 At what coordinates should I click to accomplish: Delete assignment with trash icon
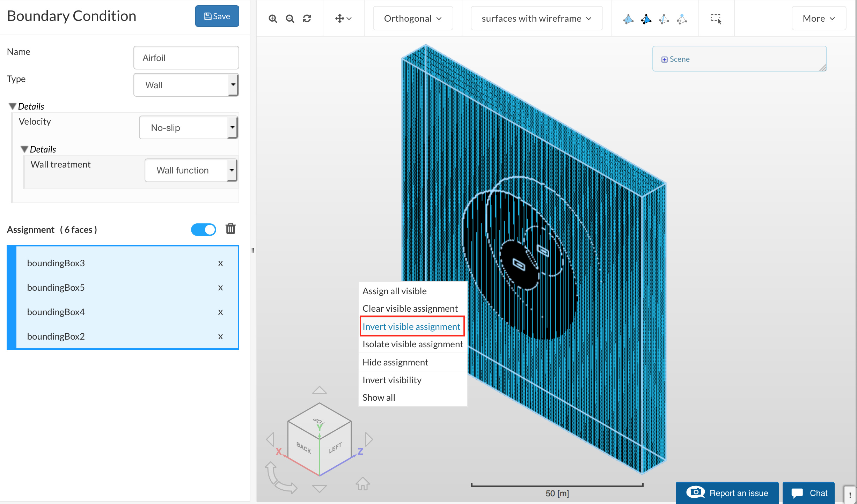[x=230, y=229]
